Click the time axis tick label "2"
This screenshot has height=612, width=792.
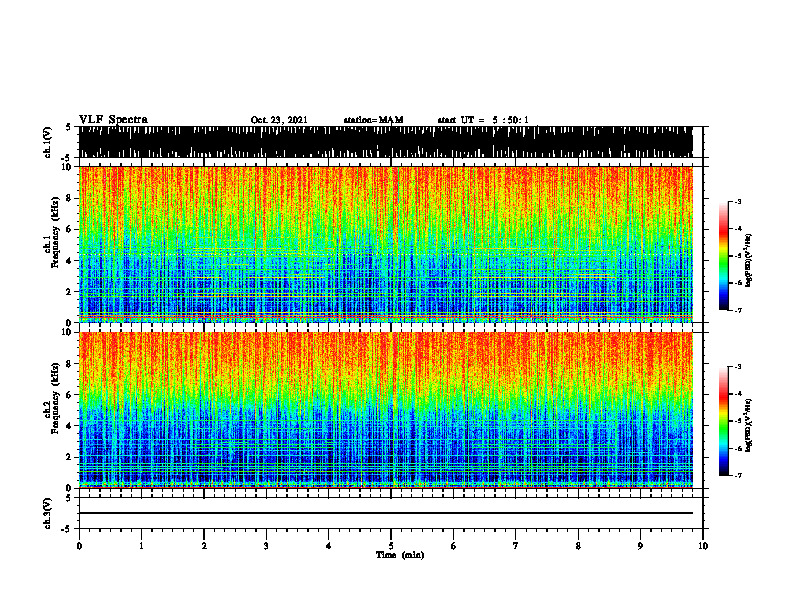tap(204, 546)
